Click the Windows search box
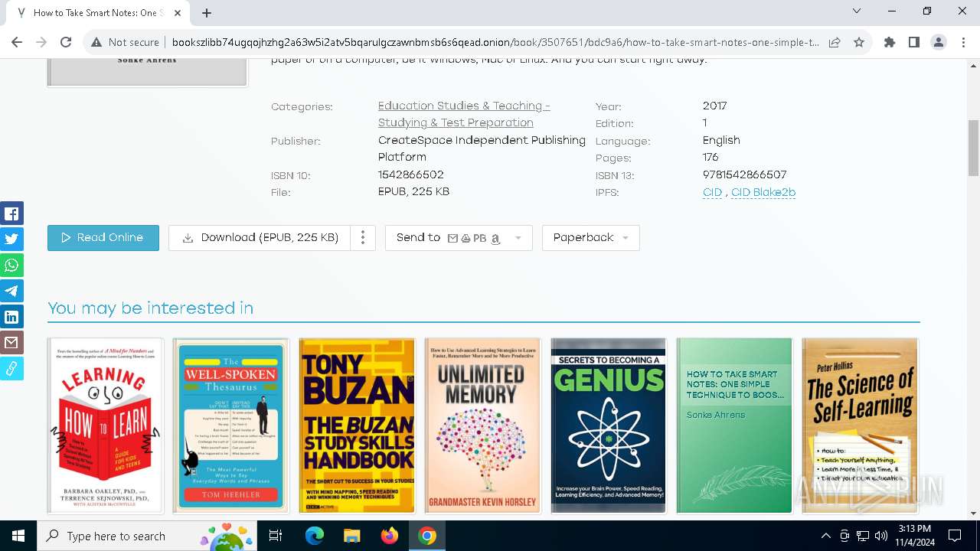980x551 pixels. click(148, 536)
